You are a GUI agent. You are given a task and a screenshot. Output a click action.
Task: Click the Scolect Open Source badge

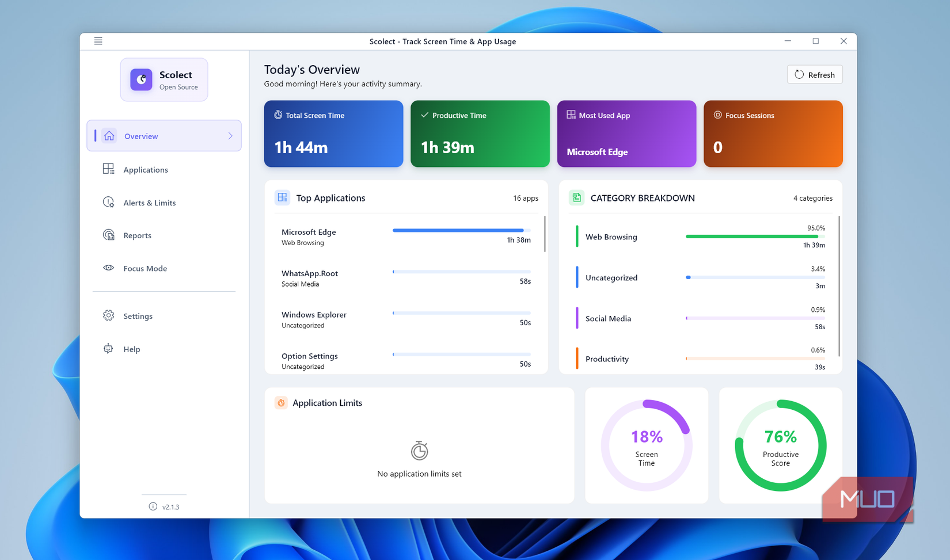point(164,79)
